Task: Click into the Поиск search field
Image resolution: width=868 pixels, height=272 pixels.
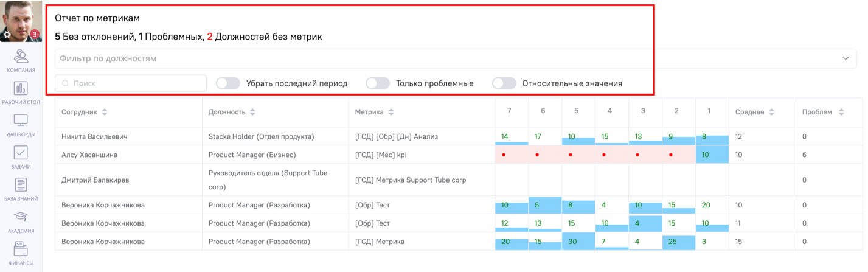Action: tap(131, 83)
